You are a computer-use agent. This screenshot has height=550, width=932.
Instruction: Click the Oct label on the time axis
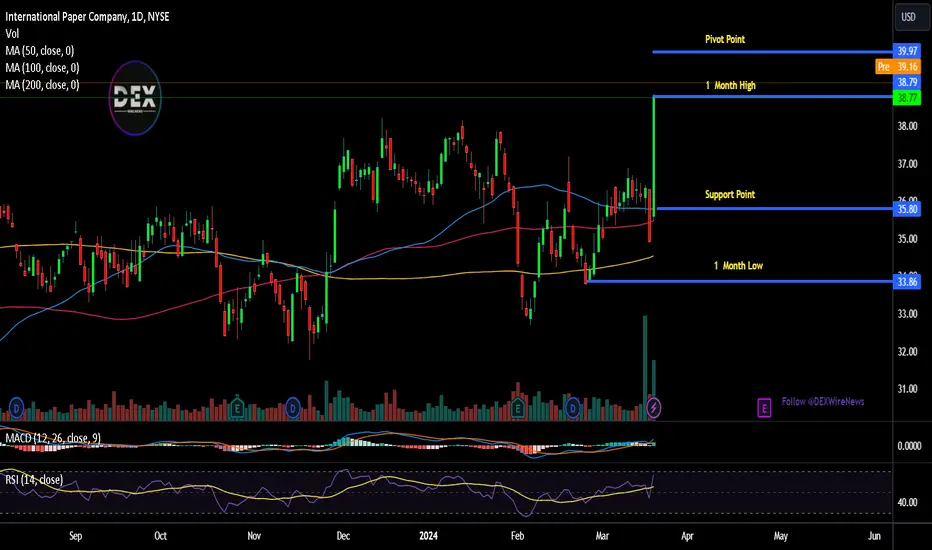[160, 536]
